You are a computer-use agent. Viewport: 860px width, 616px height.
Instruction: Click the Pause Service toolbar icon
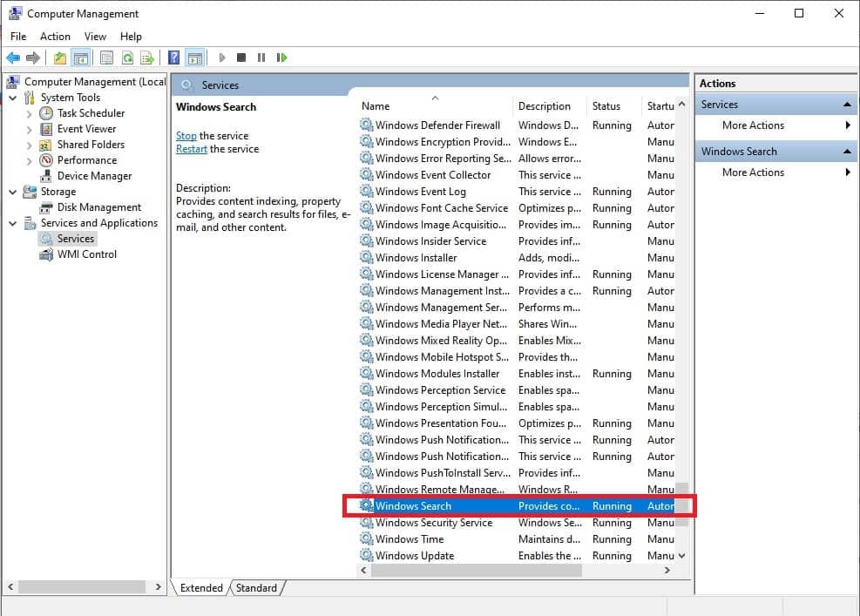261,58
